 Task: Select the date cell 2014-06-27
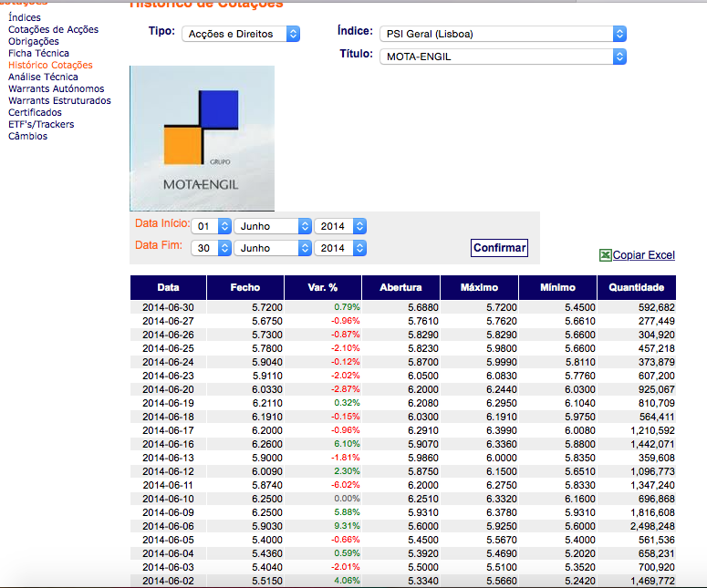[168, 321]
